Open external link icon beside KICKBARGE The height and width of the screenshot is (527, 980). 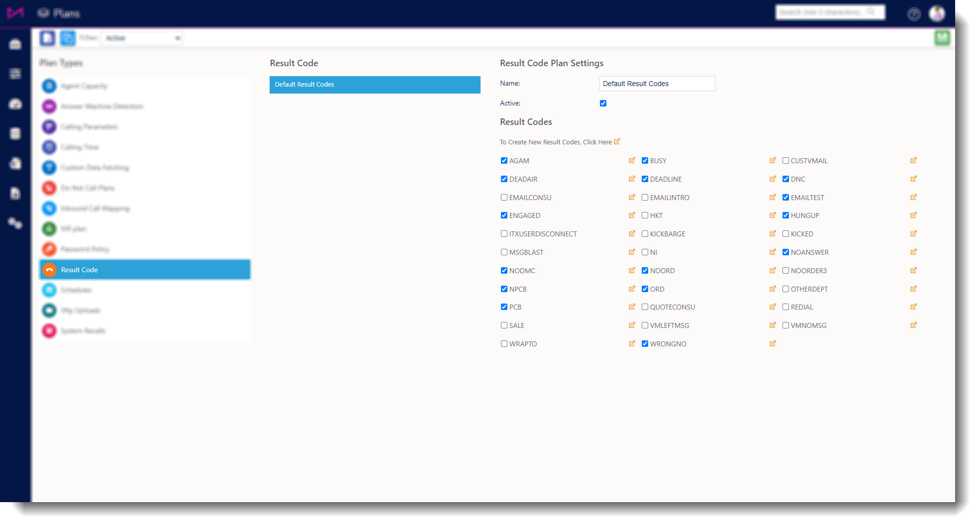(773, 233)
